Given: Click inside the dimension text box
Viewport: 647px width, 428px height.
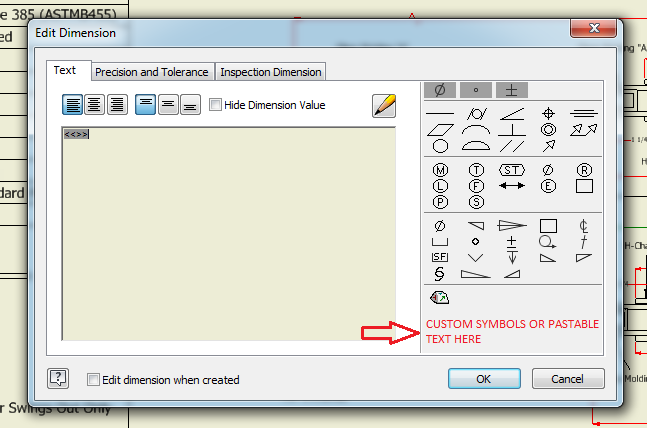Looking at the screenshot, I should tap(229, 234).
